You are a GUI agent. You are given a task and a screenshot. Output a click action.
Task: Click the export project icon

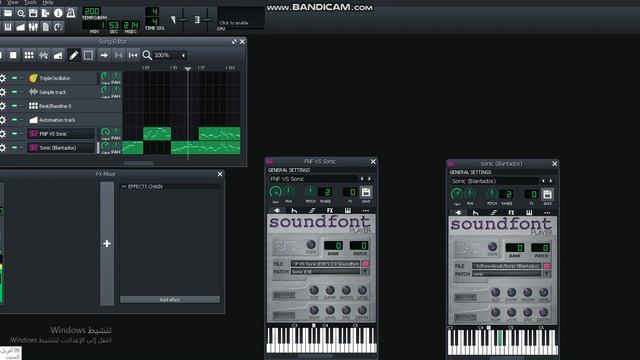[45, 13]
